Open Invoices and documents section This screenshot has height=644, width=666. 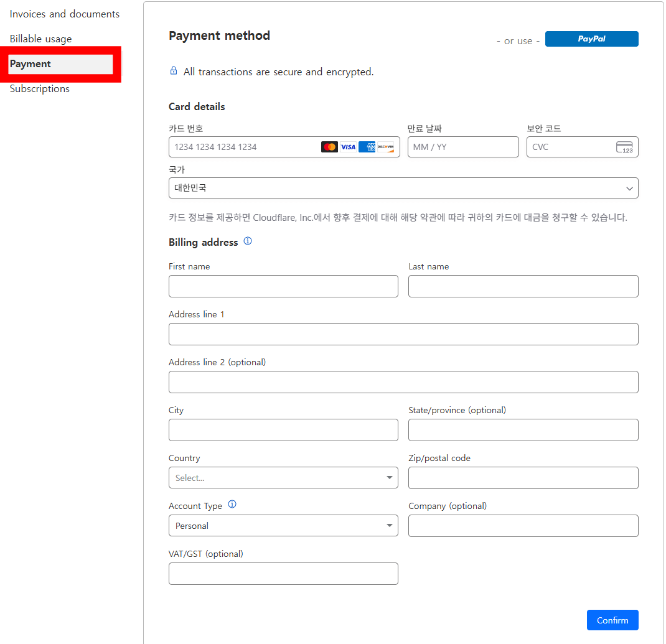pyautogui.click(x=65, y=14)
